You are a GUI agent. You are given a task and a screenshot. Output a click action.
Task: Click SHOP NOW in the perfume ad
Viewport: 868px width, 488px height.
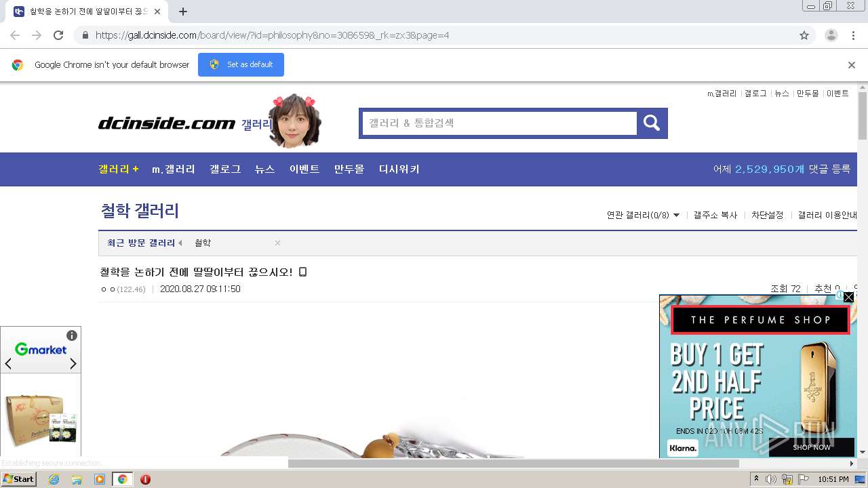tap(811, 447)
